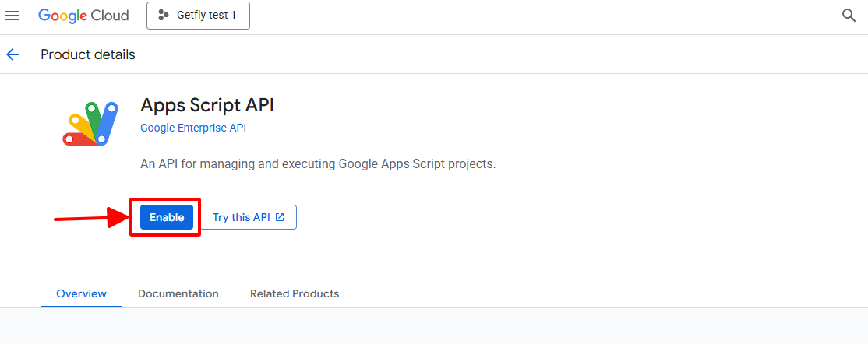Click the Apps Script API title text
Image resolution: width=868 pixels, height=344 pixels.
pos(207,105)
